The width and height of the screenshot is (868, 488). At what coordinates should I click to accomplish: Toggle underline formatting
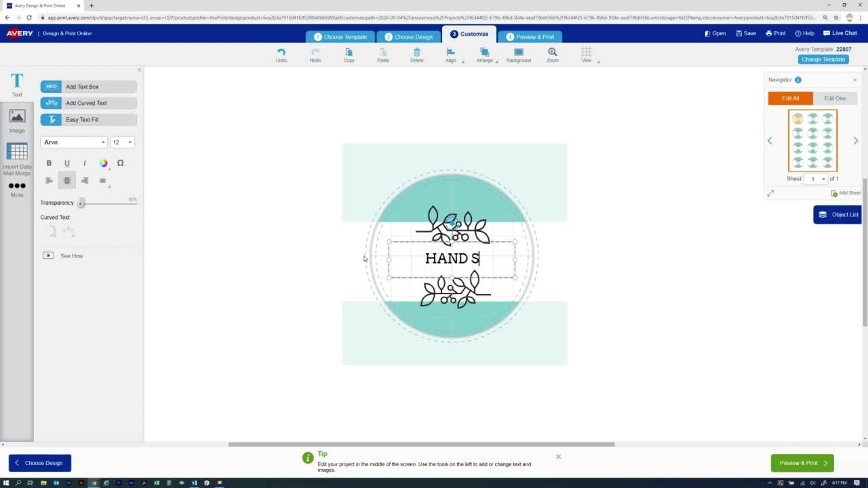(x=66, y=163)
